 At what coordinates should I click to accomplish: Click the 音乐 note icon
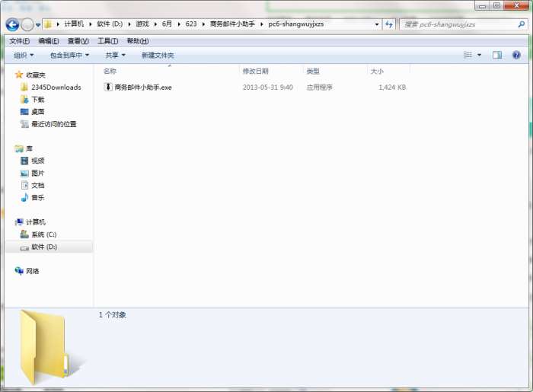(x=24, y=198)
